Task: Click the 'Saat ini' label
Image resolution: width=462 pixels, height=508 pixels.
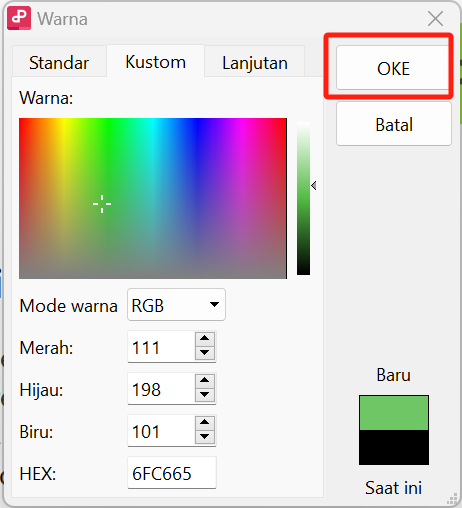Action: tap(394, 488)
